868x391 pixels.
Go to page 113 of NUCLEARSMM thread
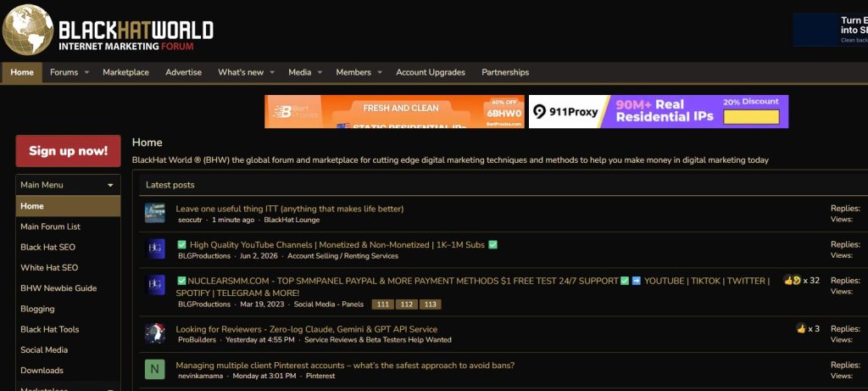point(430,304)
